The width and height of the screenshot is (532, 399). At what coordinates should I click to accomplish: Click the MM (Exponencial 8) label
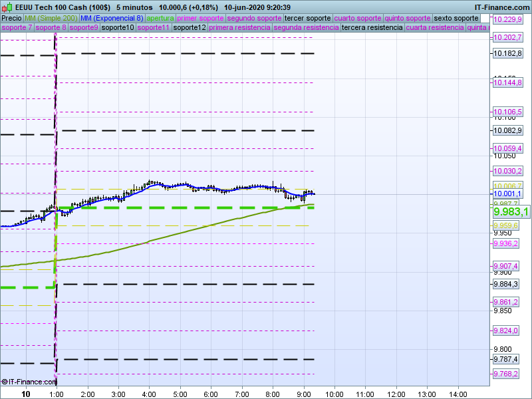(x=107, y=18)
